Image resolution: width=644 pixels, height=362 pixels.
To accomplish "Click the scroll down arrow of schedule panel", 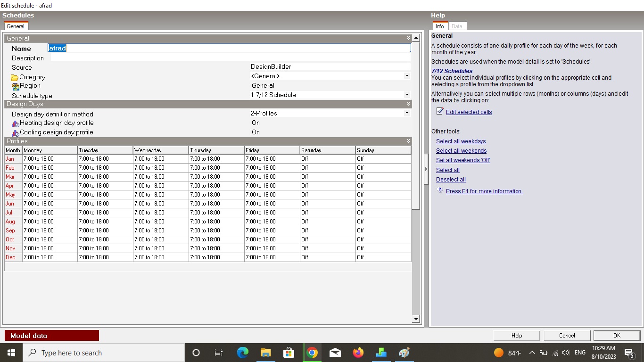I will coord(416,319).
